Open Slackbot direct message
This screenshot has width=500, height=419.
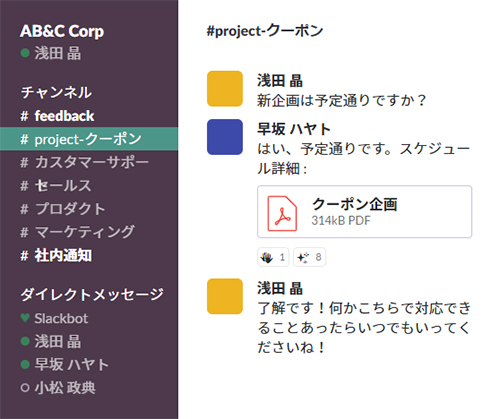click(x=89, y=318)
